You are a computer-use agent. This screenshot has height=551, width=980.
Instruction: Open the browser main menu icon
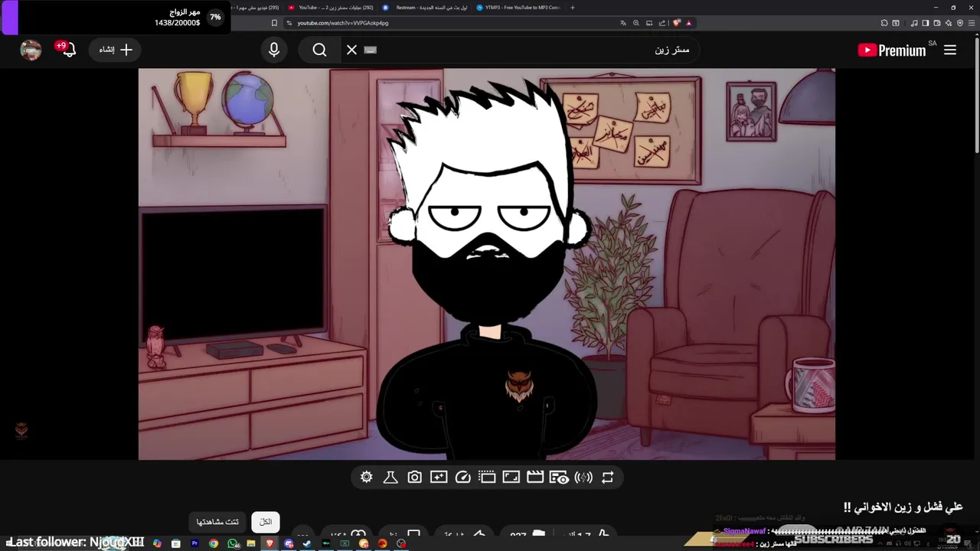(972, 23)
